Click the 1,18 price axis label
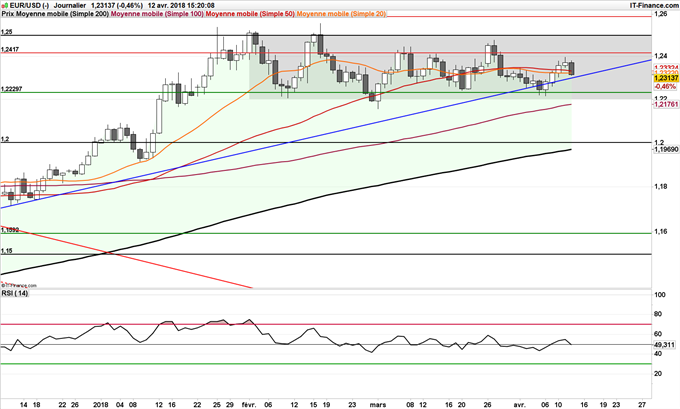 (661, 187)
